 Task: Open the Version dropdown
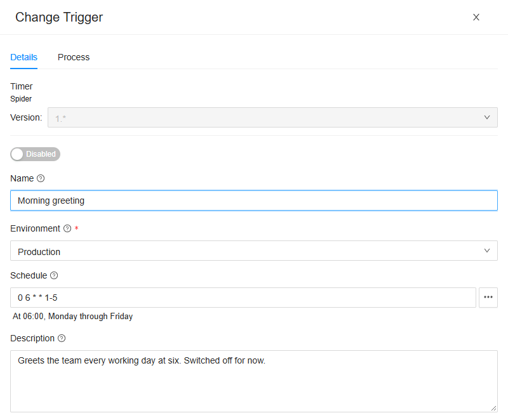(272, 117)
